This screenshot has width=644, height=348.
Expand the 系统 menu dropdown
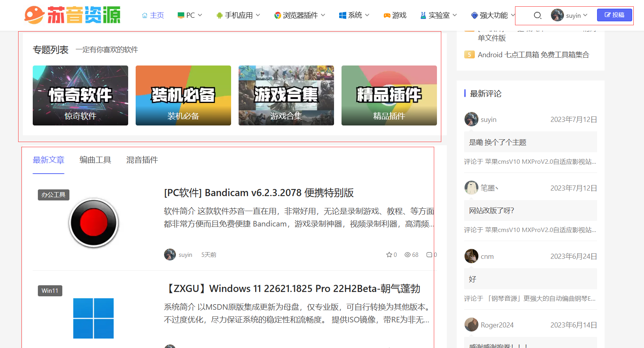354,15
